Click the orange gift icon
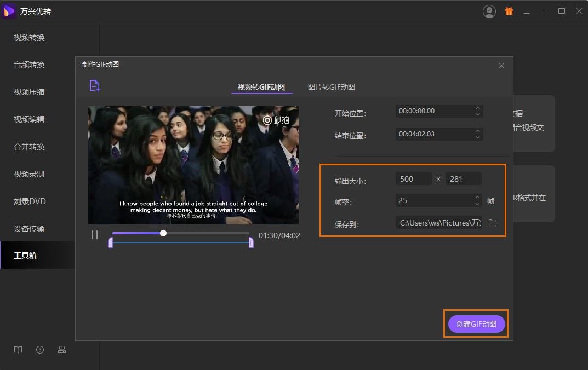This screenshot has width=588, height=370. [509, 11]
